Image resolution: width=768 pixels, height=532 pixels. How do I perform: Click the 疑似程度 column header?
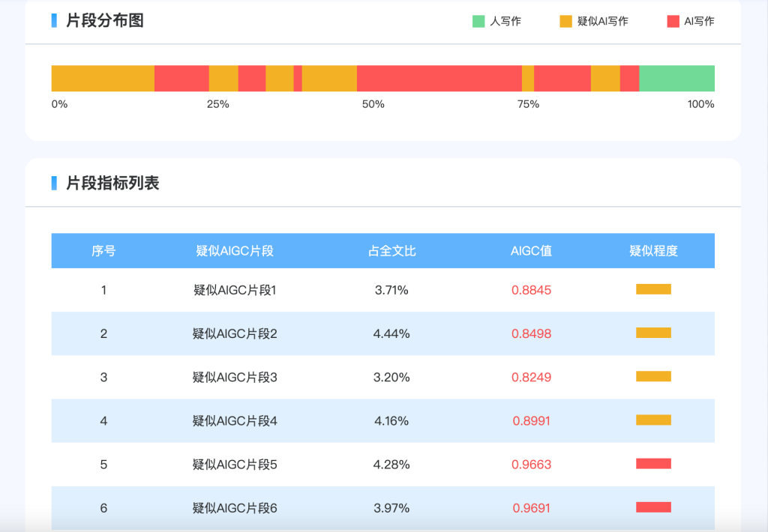pyautogui.click(x=653, y=251)
